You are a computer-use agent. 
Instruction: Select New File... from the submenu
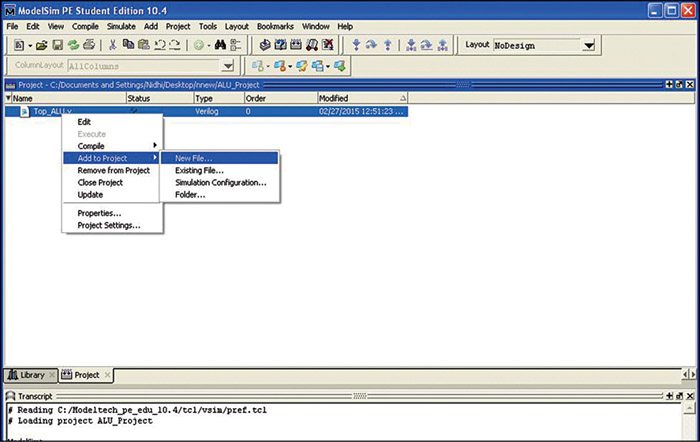click(x=194, y=158)
